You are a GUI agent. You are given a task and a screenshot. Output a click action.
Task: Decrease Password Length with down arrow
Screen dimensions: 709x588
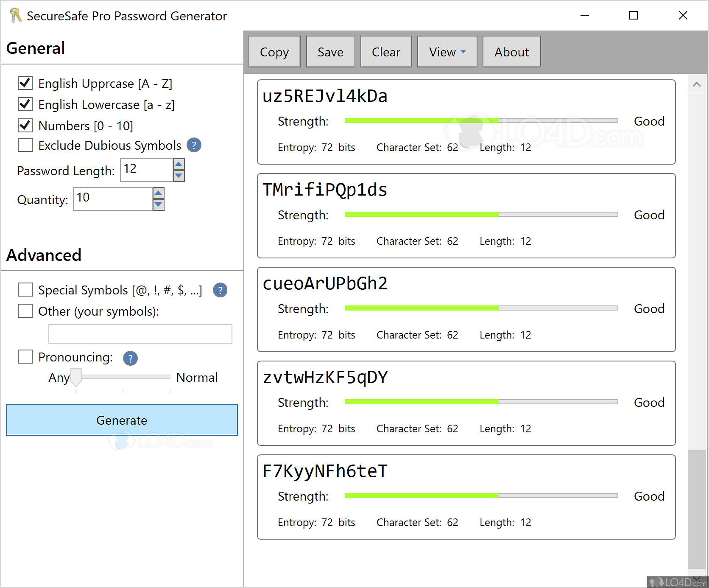(179, 176)
